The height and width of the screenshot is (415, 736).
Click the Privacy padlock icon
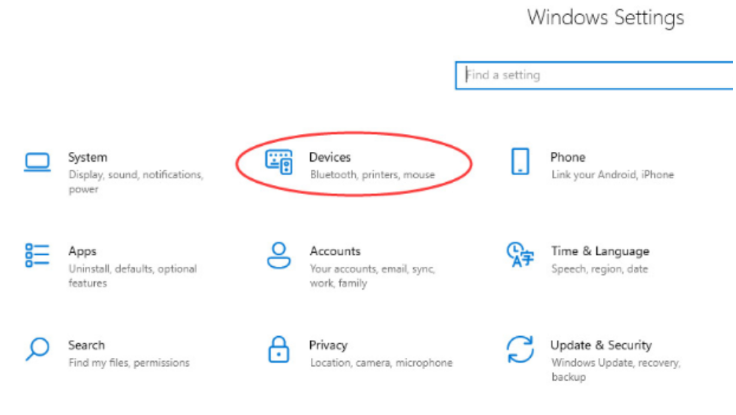click(279, 350)
